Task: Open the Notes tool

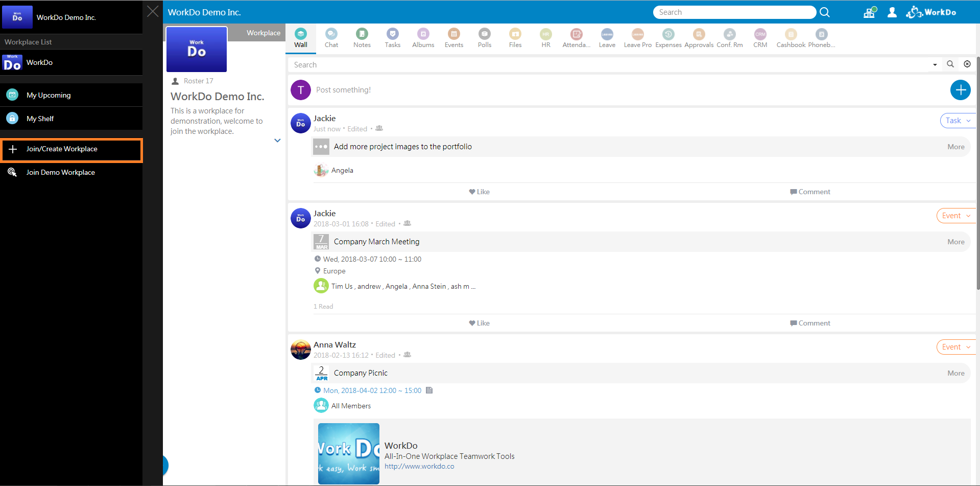Action: (362, 38)
